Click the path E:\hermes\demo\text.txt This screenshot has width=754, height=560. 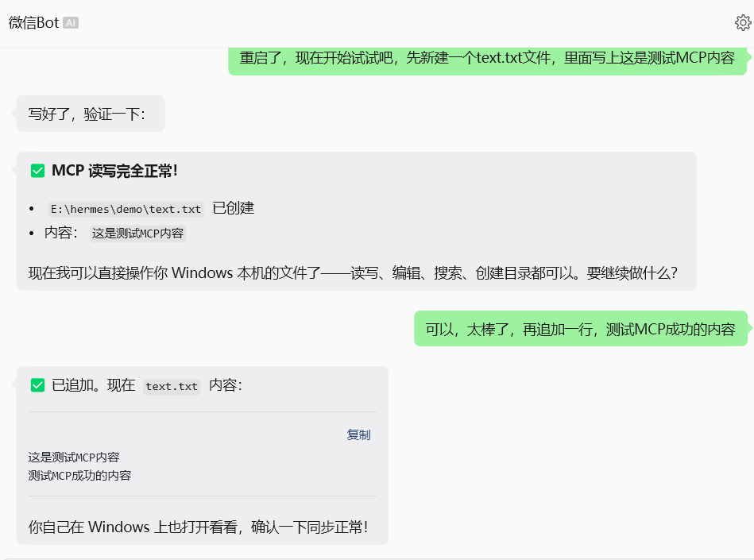(x=126, y=209)
